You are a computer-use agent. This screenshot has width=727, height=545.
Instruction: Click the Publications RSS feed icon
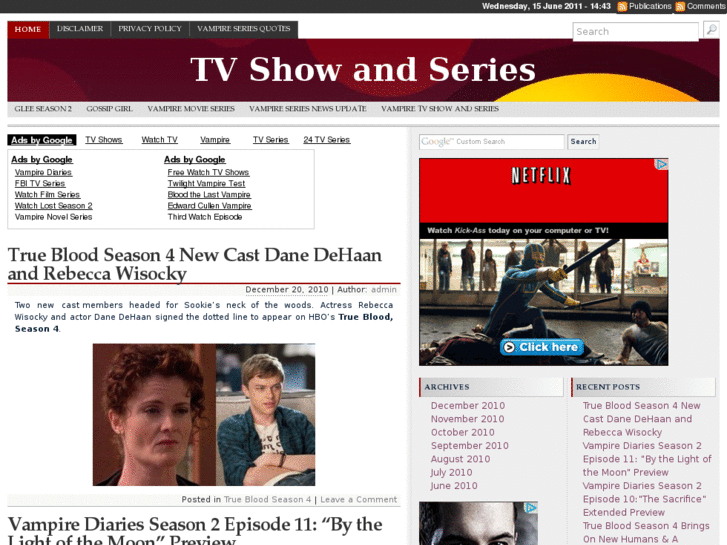point(622,6)
